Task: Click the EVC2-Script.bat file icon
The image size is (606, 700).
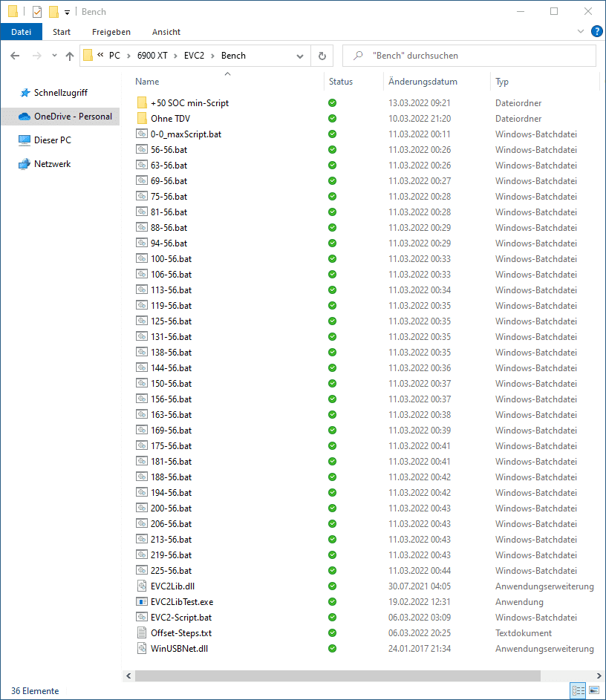Action: point(142,617)
